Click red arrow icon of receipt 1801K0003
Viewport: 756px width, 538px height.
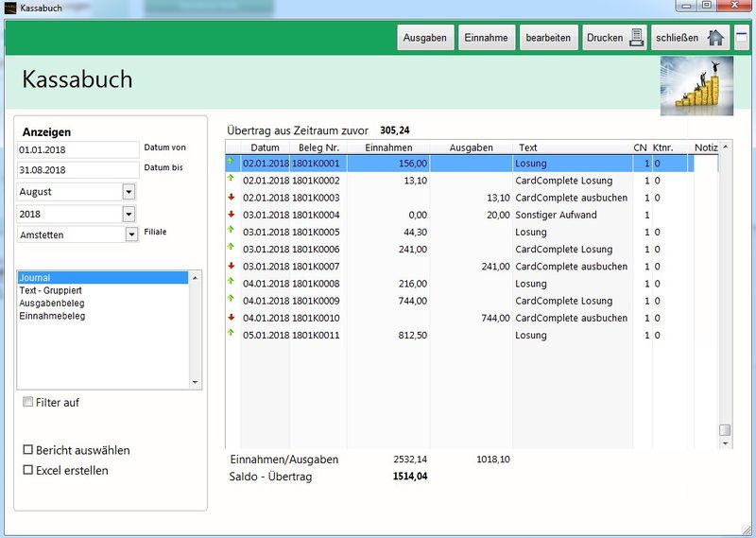pyautogui.click(x=232, y=198)
